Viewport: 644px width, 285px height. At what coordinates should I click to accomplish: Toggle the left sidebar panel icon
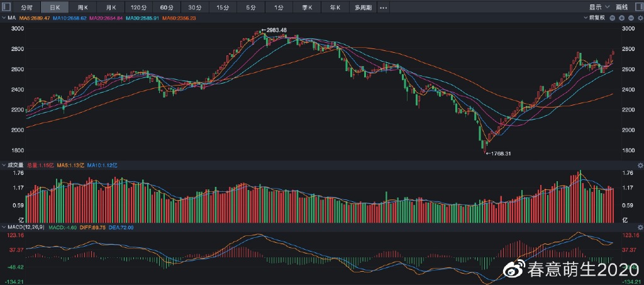6,8
